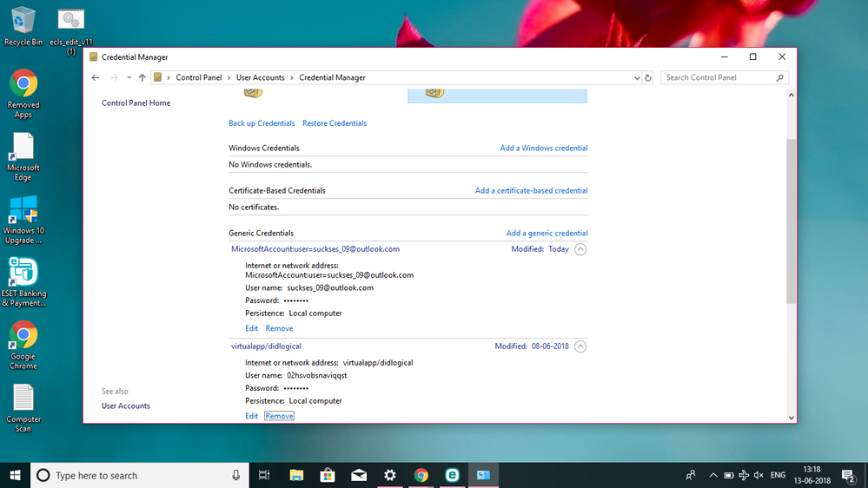This screenshot has width=868, height=488.
Task: Open ESET Banking & Payment shortcut
Action: (23, 282)
